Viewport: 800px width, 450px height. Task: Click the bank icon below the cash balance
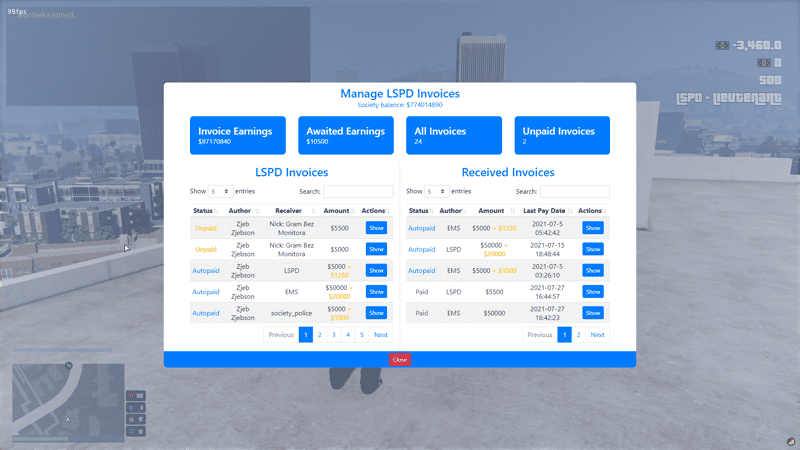[763, 63]
